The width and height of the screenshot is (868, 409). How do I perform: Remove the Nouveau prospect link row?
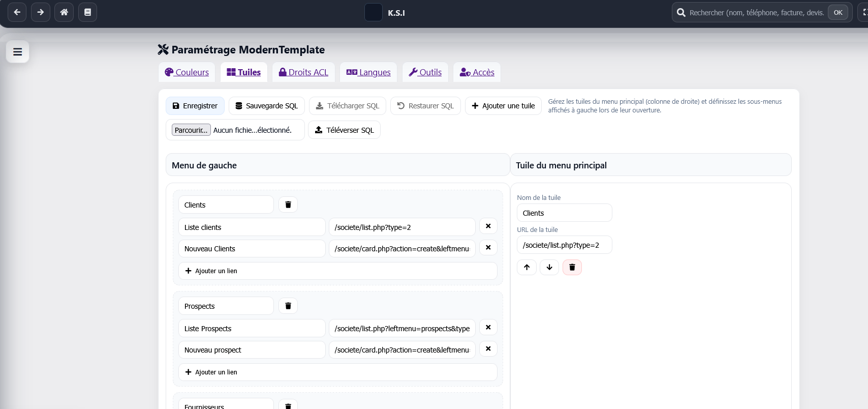click(x=488, y=349)
